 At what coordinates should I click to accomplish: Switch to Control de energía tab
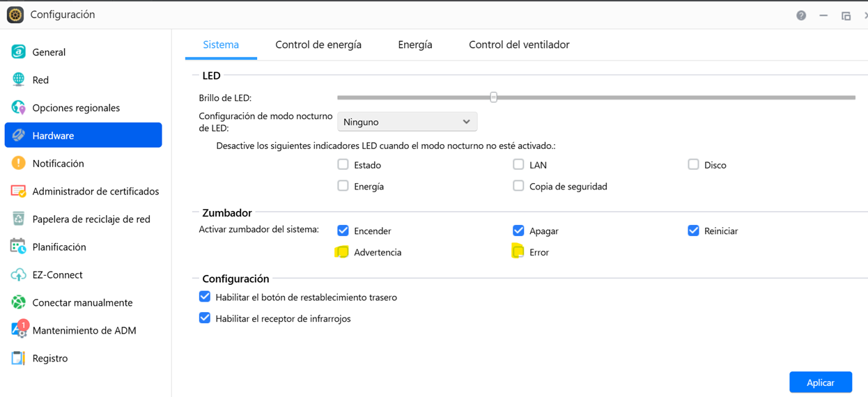318,45
